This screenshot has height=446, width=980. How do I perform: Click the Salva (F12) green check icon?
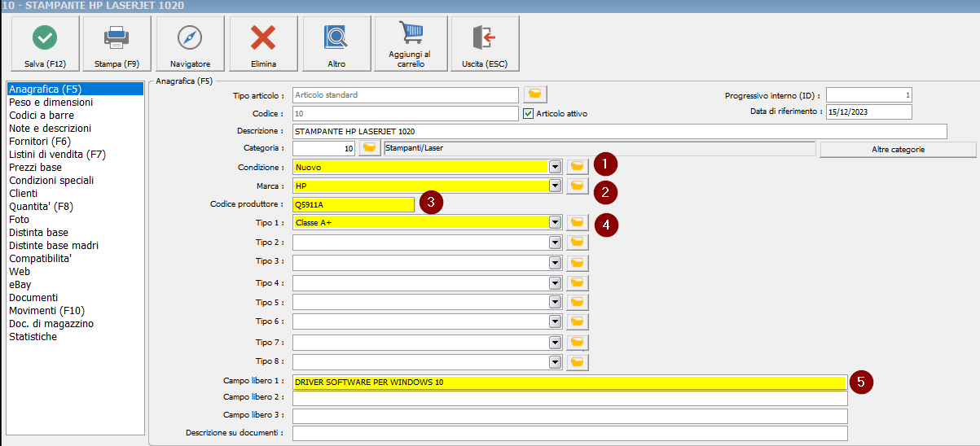click(x=44, y=37)
